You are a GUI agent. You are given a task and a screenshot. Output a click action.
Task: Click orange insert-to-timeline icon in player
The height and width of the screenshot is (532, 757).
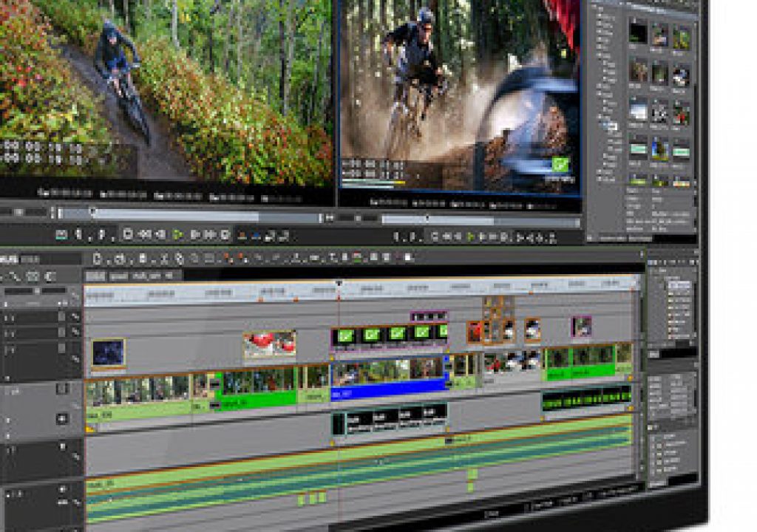click(242, 236)
